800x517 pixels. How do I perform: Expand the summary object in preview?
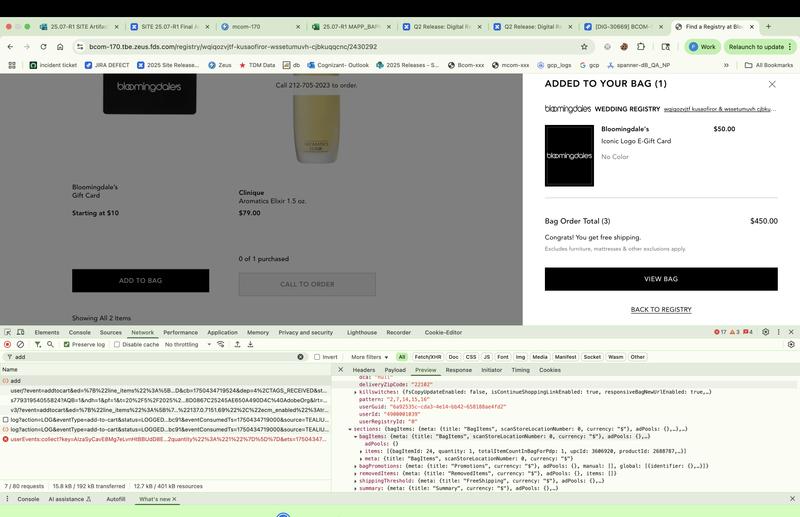pyautogui.click(x=356, y=488)
